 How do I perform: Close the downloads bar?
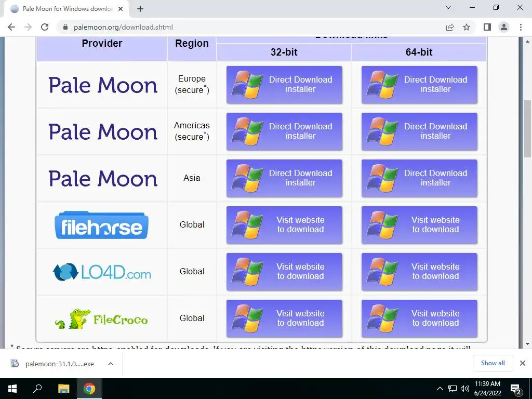click(523, 363)
